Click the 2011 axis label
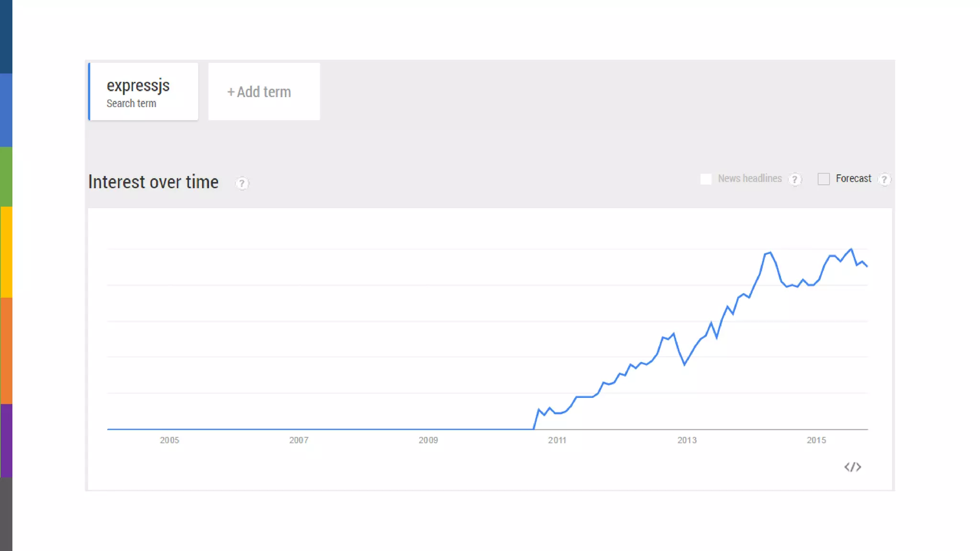This screenshot has height=551, width=980. [557, 440]
